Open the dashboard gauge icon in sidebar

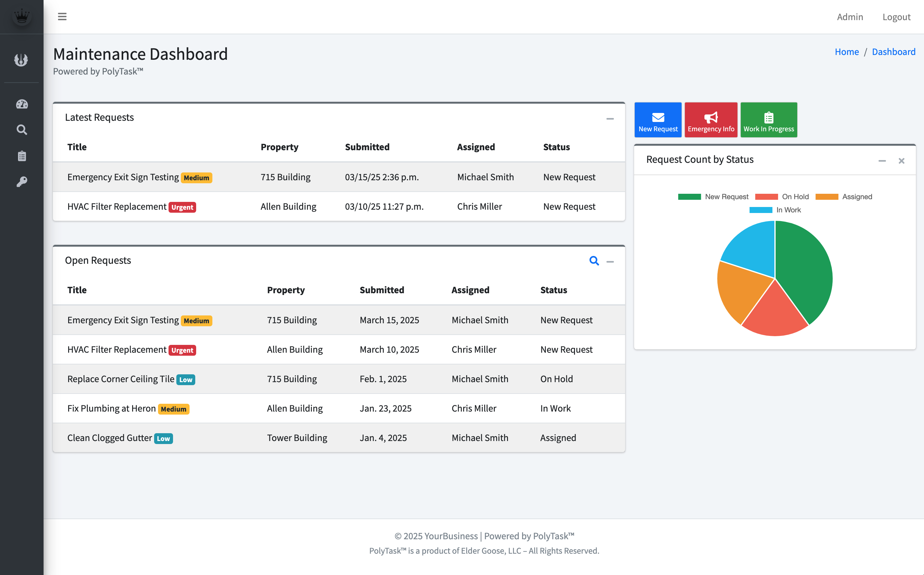(22, 104)
